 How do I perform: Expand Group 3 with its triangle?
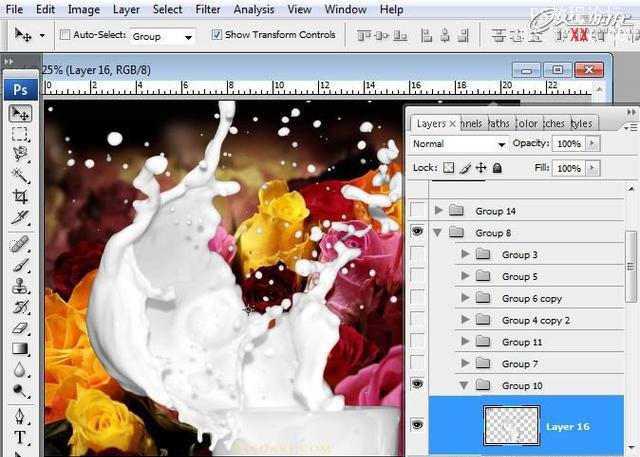click(x=465, y=254)
